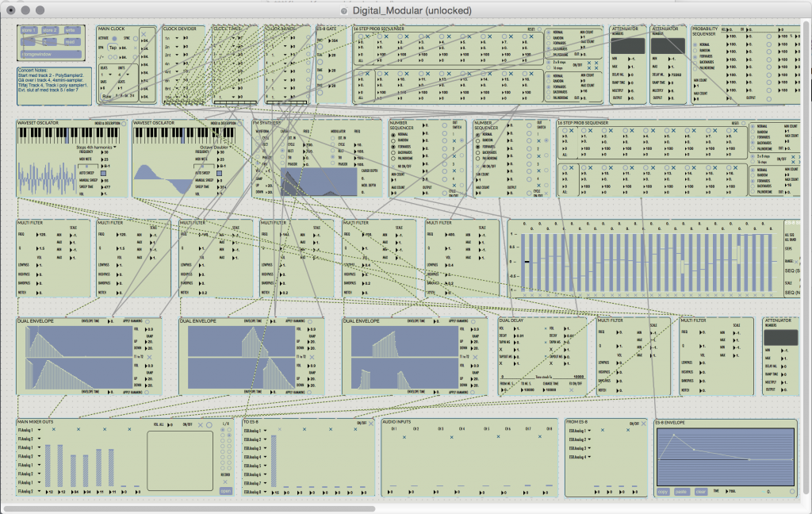
Task: Open the "1n" dropdown in Clock Devider
Action: 171,38
